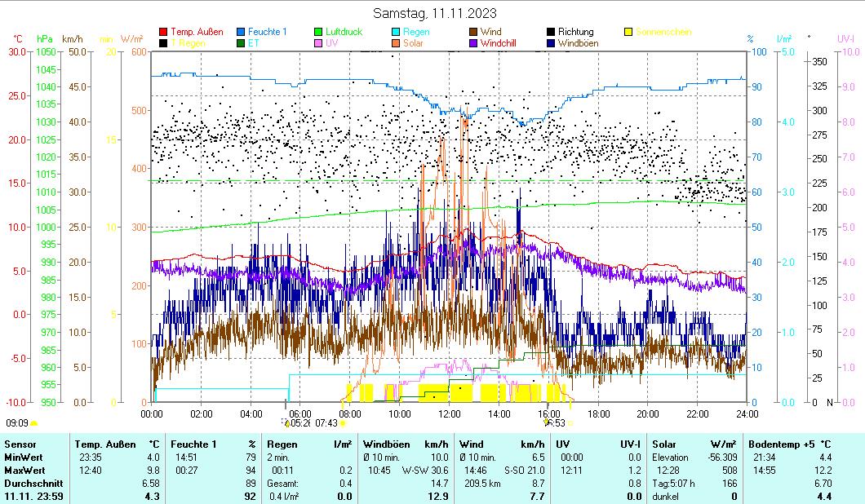Click the '11.11. 23:59' timestamp
Image resolution: width=865 pixels, height=504 pixels.
click(x=33, y=497)
